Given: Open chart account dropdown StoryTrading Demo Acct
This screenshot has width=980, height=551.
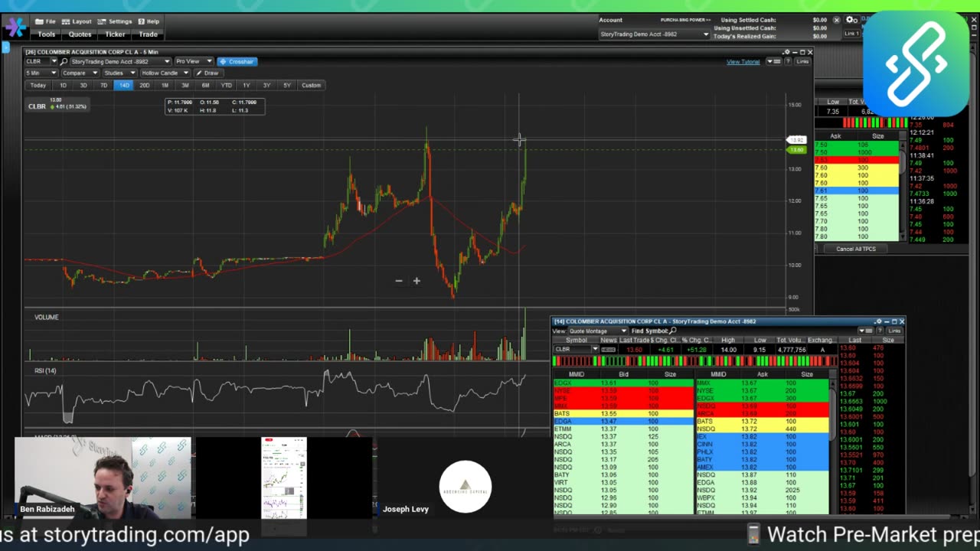Looking at the screenshot, I should click(x=120, y=61).
